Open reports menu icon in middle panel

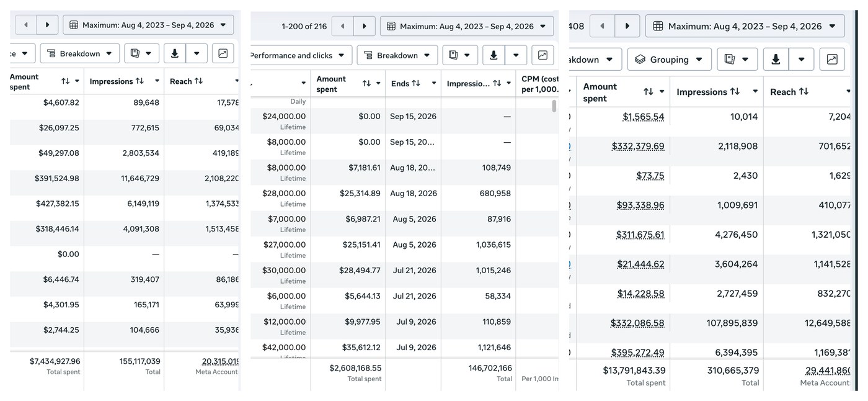point(460,55)
